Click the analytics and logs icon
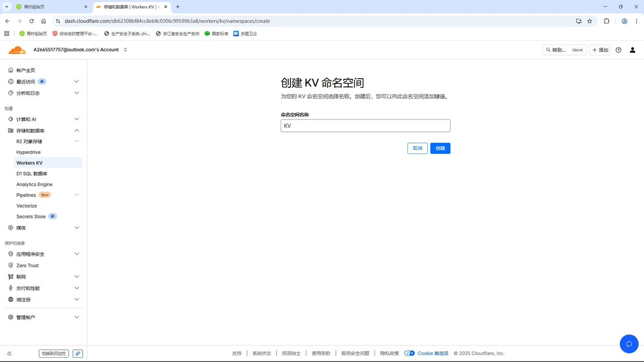The width and height of the screenshot is (644, 362). pos(11,93)
